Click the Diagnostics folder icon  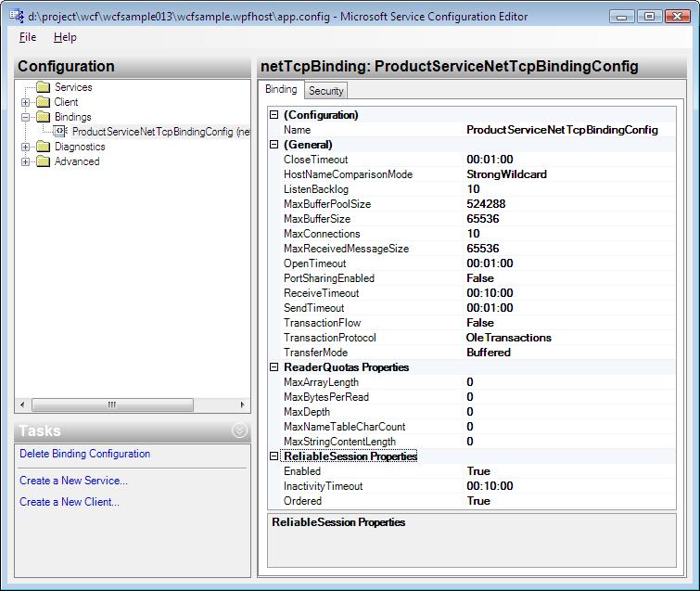pyautogui.click(x=44, y=147)
